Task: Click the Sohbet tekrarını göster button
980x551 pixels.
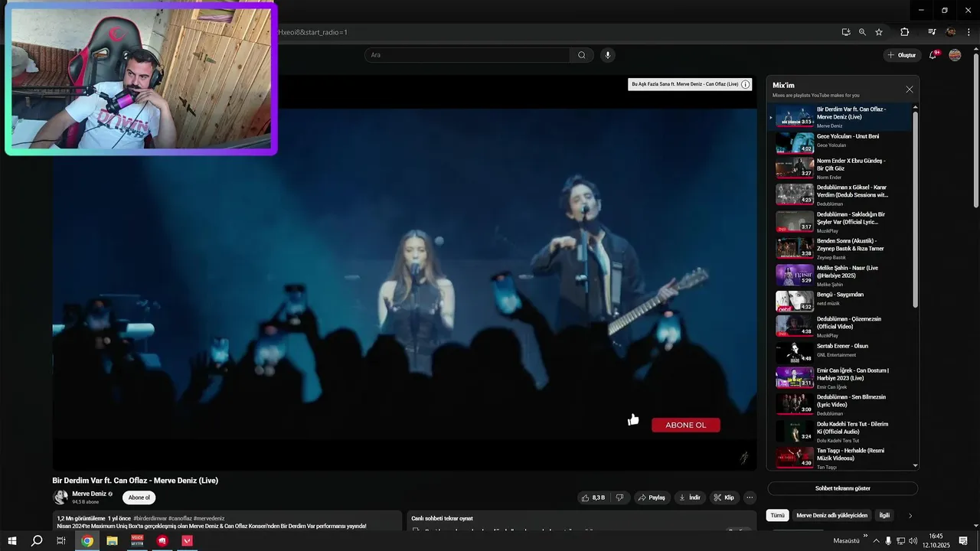Action: (842, 488)
